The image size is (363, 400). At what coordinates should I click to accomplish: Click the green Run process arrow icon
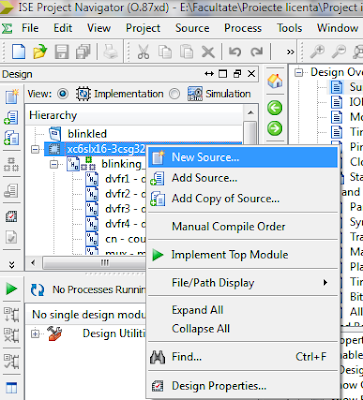pos(11,289)
